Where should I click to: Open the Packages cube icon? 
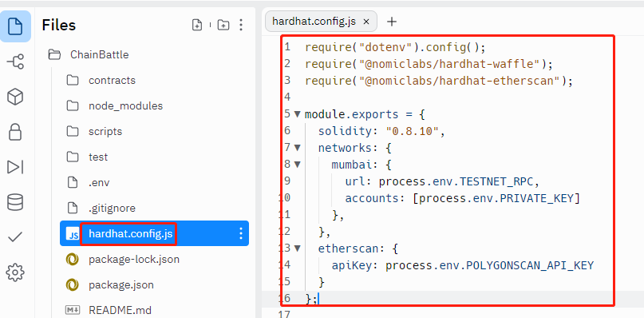pos(15,97)
